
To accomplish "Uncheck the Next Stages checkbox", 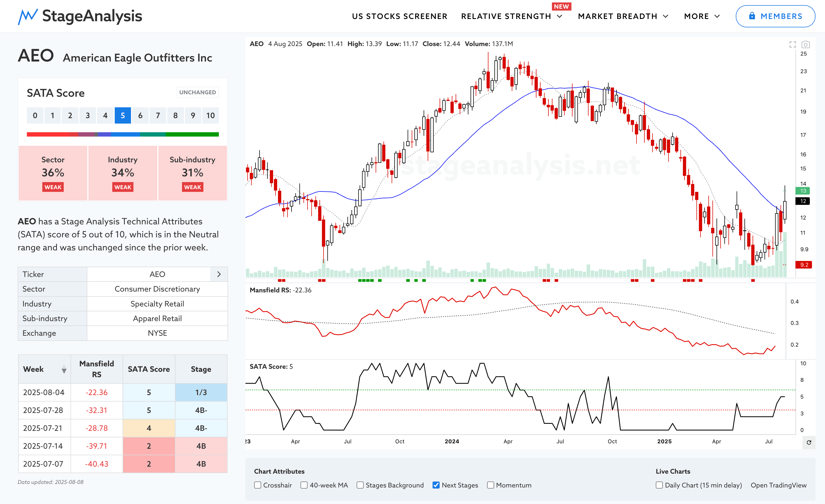I will point(436,485).
